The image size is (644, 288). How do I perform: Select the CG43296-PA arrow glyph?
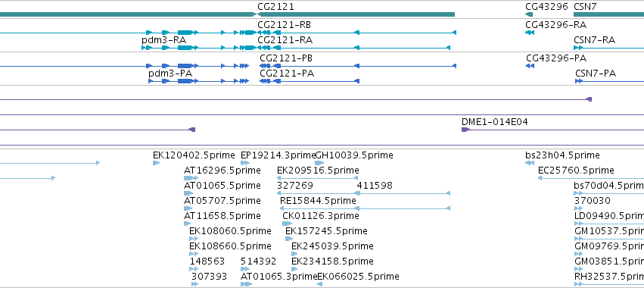(x=530, y=66)
